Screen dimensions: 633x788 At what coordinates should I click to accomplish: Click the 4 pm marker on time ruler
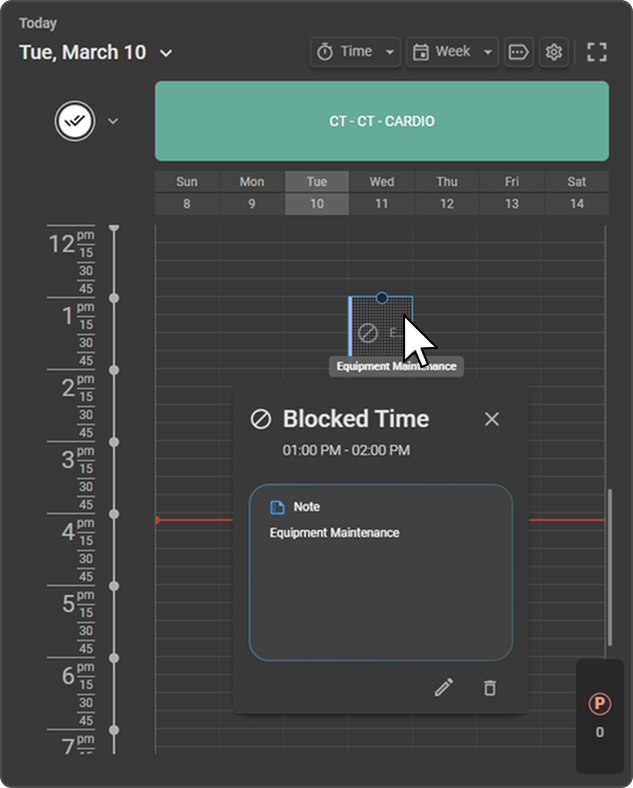pos(114,514)
